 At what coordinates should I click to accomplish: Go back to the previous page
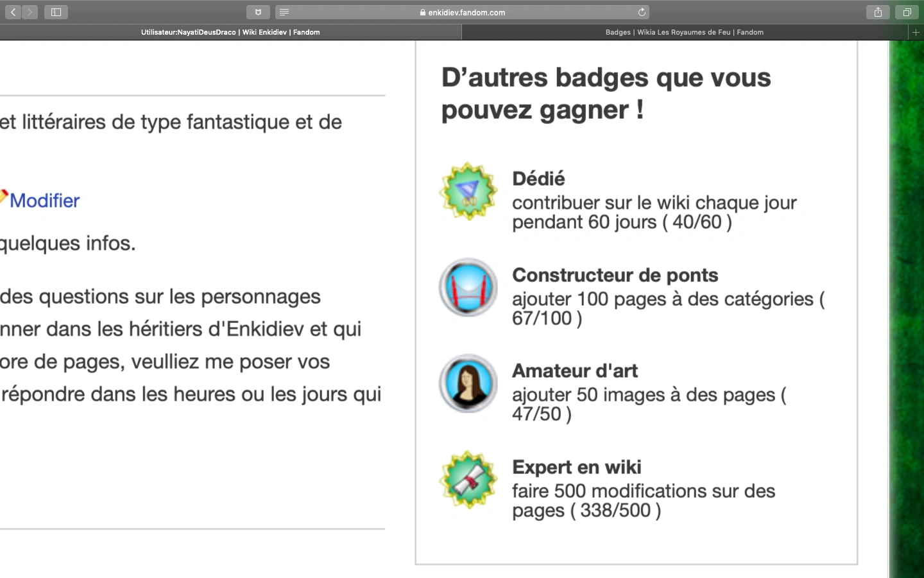[x=13, y=12]
